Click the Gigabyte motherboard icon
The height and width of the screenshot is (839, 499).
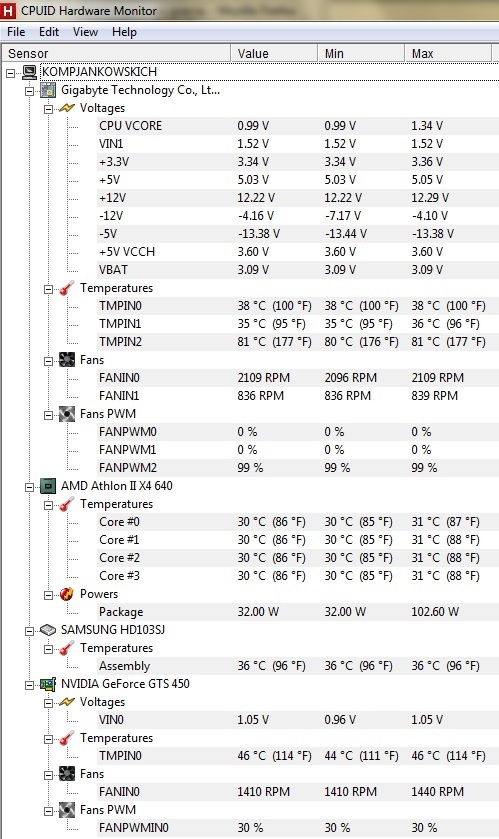click(x=48, y=90)
